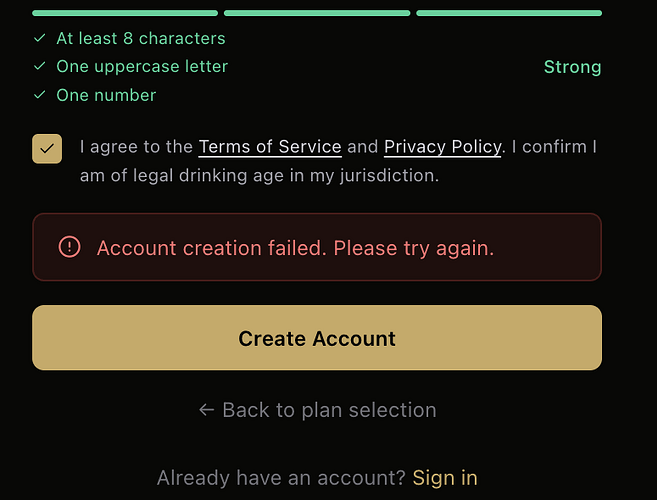Screen dimensions: 657x500
Task: Click the checkmark beside "One uppercase letter"
Action: (x=40, y=66)
